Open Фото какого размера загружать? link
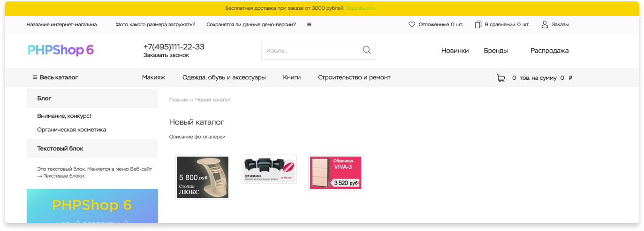The image size is (644, 231). (155, 24)
